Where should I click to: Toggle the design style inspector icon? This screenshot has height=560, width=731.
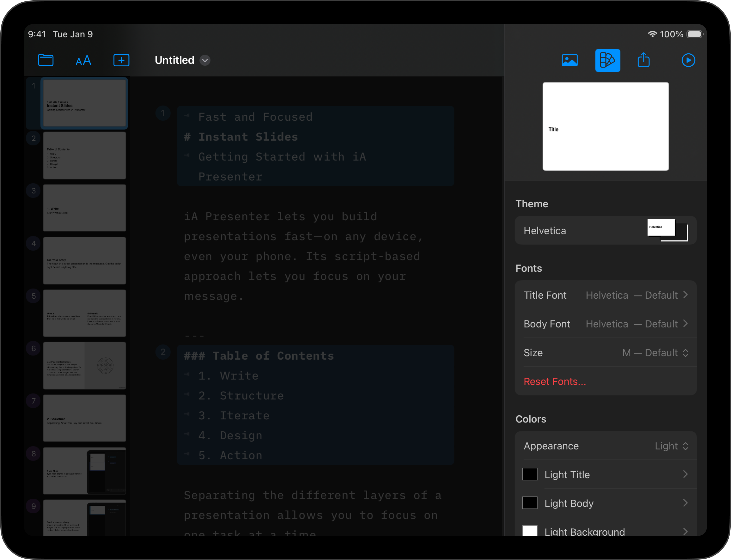click(607, 60)
